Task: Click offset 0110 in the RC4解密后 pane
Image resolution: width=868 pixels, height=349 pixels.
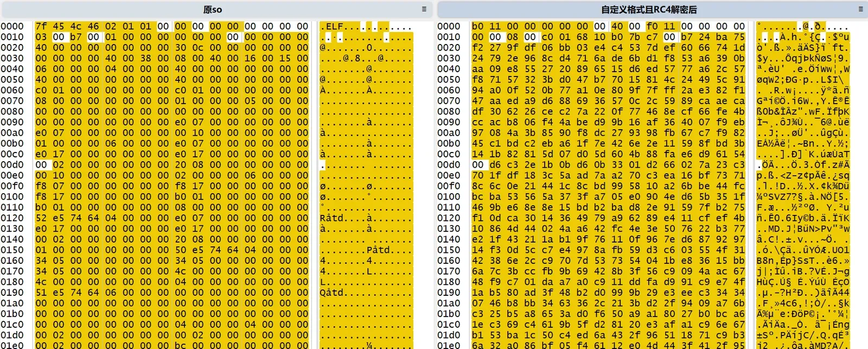Action: point(449,207)
